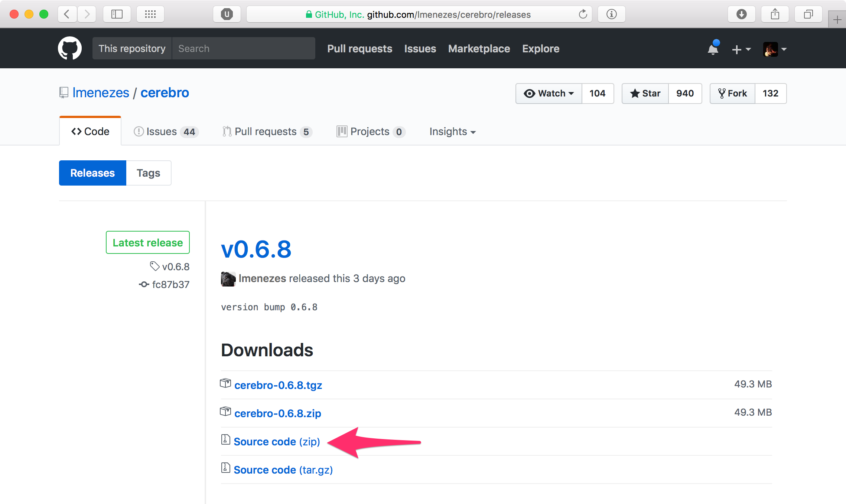Open the v0.6.8 tag link in sidebar
The height and width of the screenshot is (504, 846).
click(x=176, y=266)
